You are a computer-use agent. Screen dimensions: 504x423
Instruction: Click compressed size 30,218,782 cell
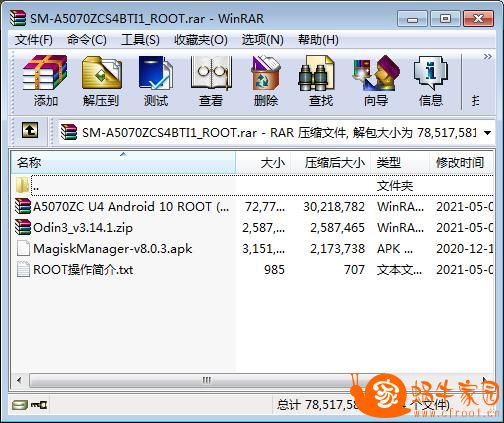point(334,207)
